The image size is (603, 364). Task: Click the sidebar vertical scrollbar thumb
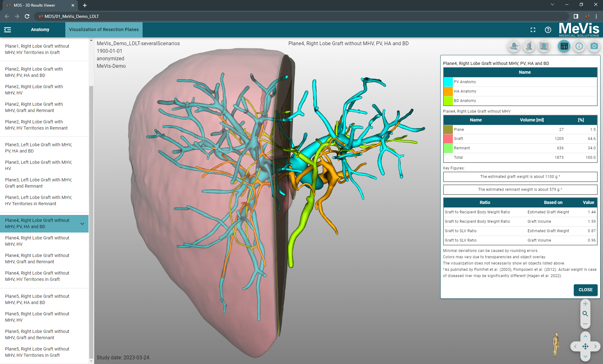coord(91,222)
